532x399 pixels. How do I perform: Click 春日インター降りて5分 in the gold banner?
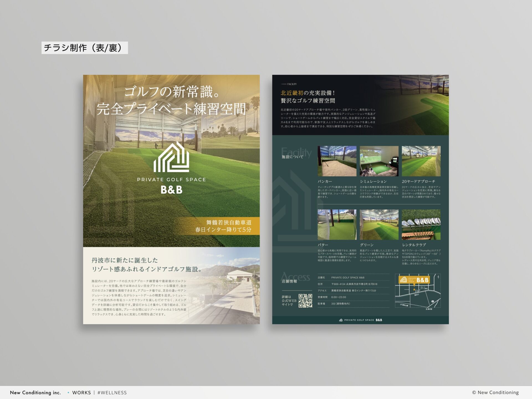click(x=223, y=230)
